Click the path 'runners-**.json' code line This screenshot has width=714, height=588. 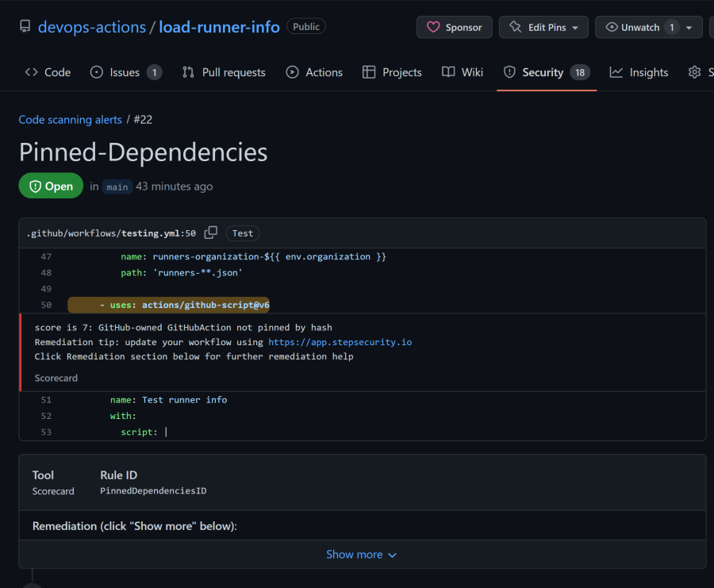[181, 272]
